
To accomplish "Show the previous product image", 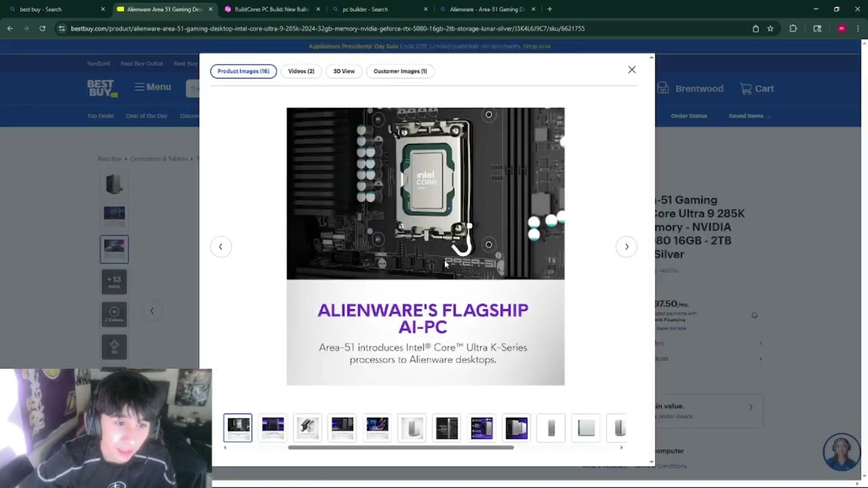I will (220, 247).
